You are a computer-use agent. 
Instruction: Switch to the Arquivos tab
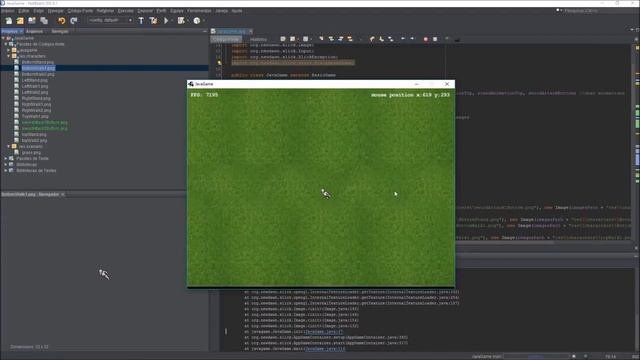34,31
